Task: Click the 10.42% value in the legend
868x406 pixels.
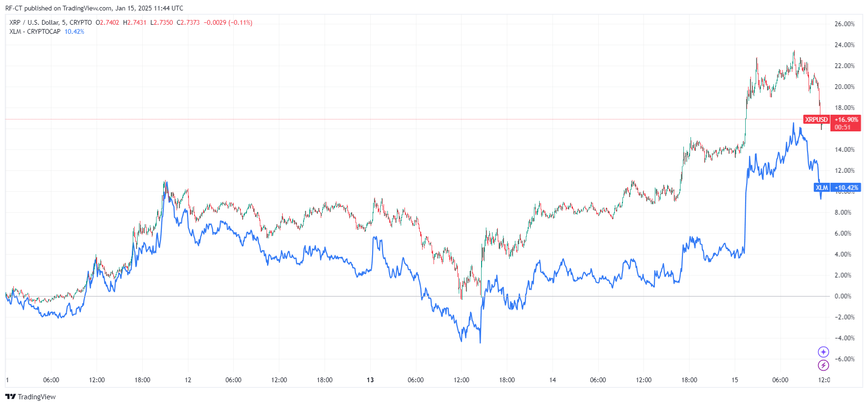Action: point(74,31)
